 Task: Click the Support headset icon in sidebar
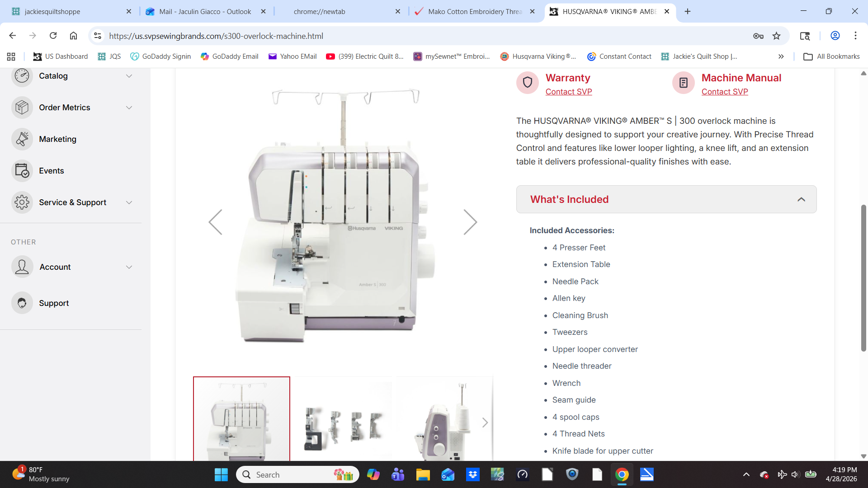[x=22, y=303]
